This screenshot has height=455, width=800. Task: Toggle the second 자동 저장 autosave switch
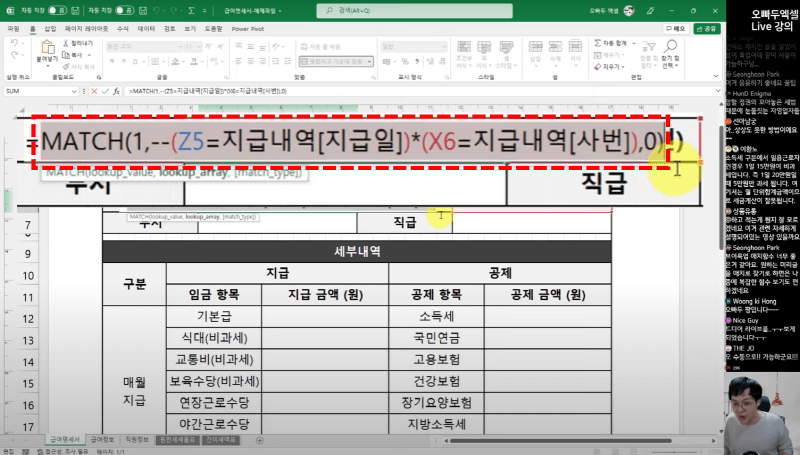coord(124,10)
